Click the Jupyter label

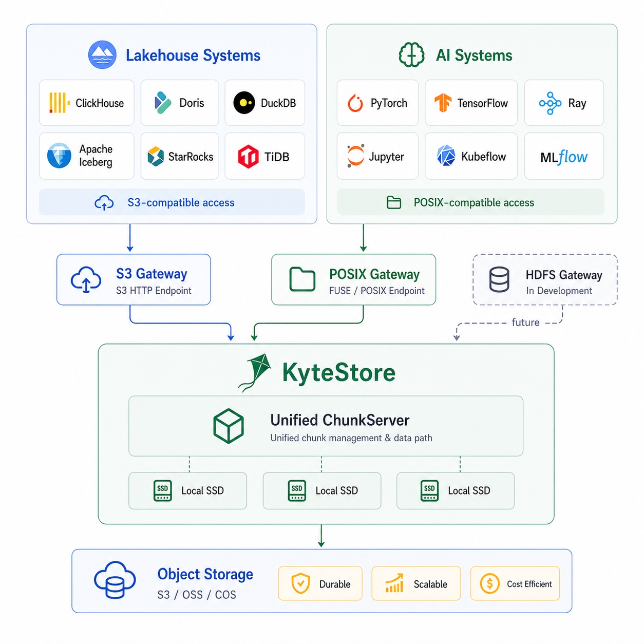[x=386, y=157]
